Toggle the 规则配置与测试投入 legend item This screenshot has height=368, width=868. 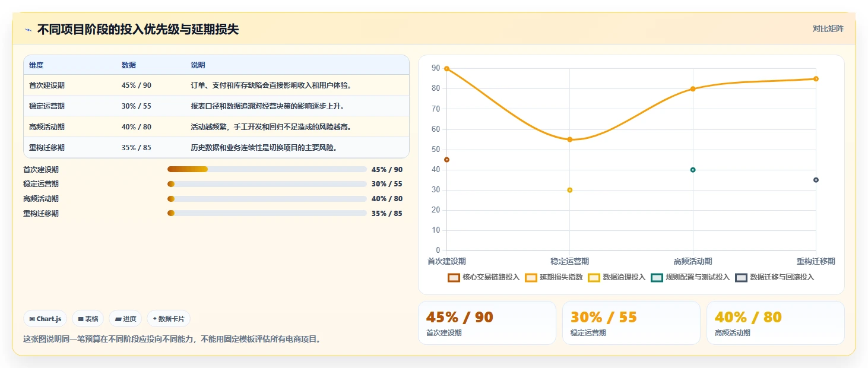(x=690, y=277)
